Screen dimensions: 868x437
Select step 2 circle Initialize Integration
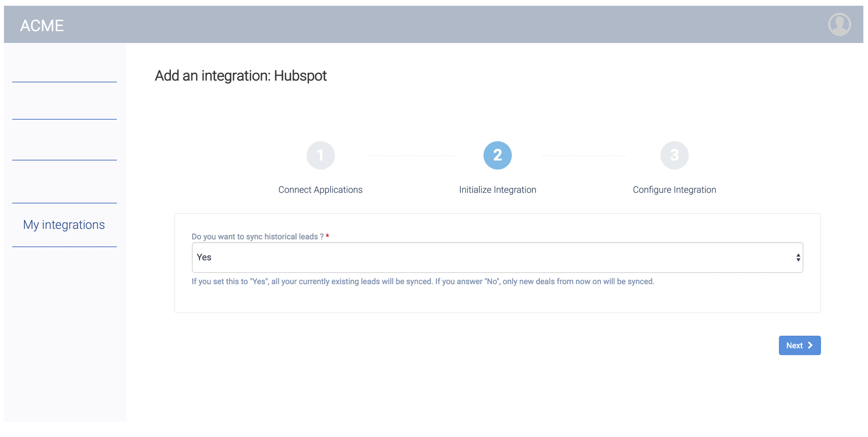click(x=497, y=155)
